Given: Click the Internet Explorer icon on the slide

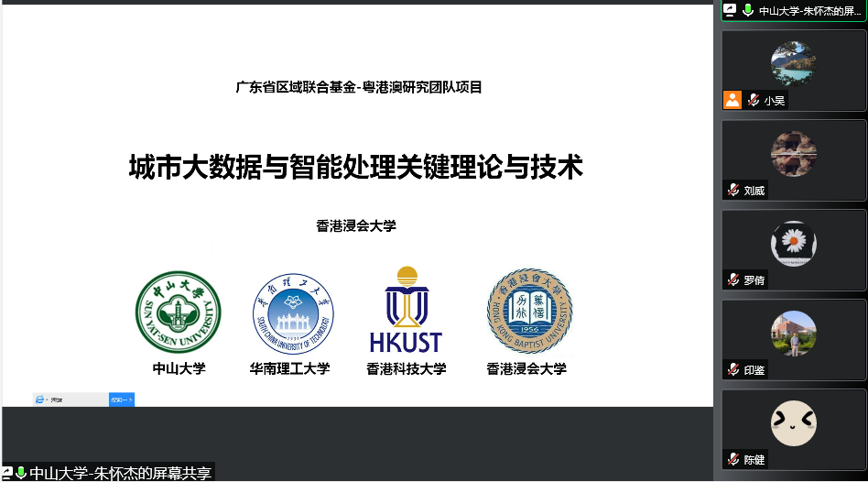Looking at the screenshot, I should pos(40,400).
